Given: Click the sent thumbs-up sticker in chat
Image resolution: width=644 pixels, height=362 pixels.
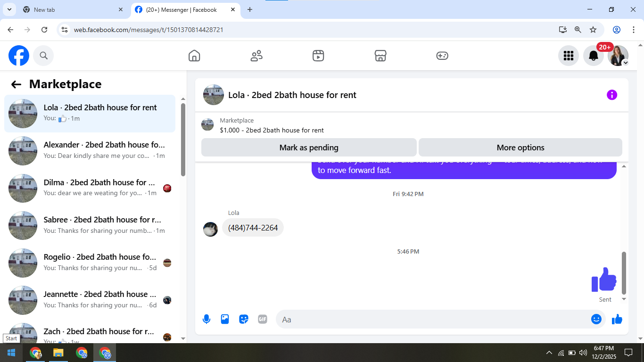Looking at the screenshot, I should point(604,280).
